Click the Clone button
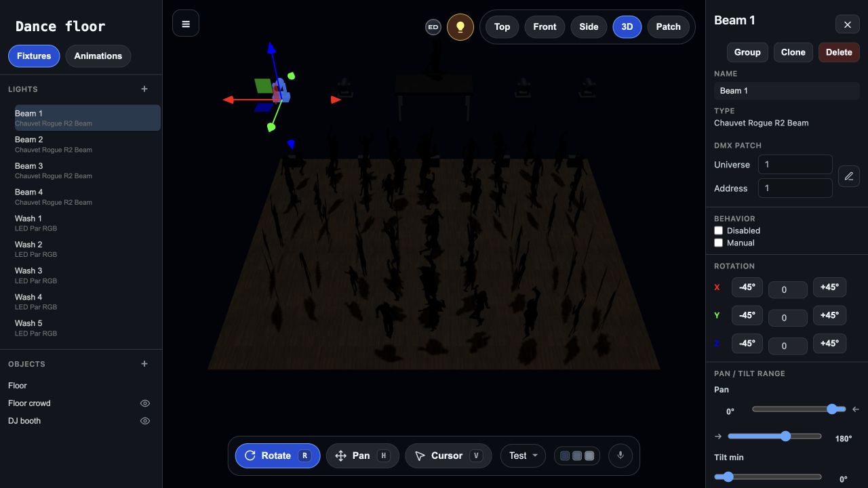The height and width of the screenshot is (488, 868). (x=793, y=52)
